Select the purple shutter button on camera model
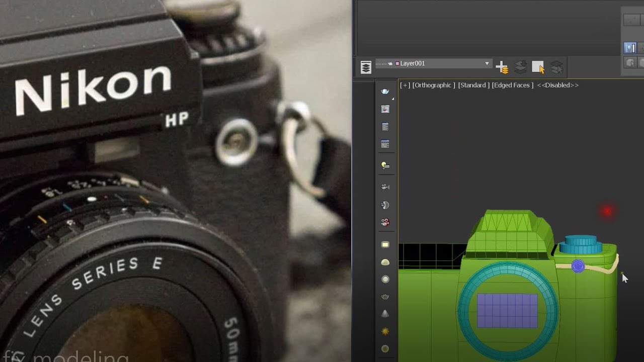 [x=578, y=266]
